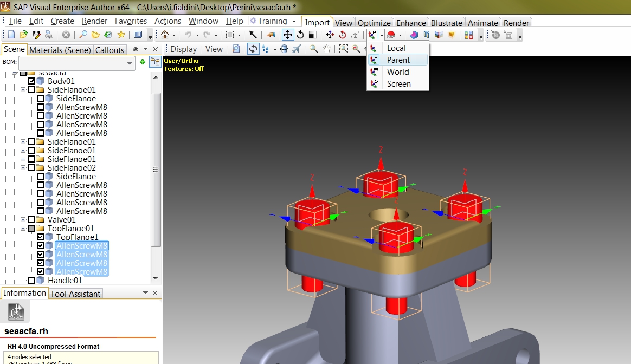Click the scene tree scroll-down arrow

pyautogui.click(x=156, y=278)
